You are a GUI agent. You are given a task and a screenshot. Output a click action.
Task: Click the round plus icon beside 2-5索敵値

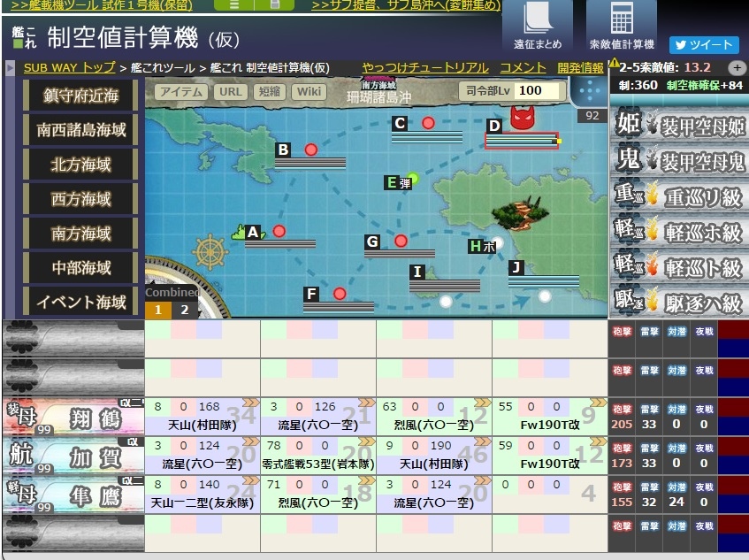pyautogui.click(x=737, y=68)
